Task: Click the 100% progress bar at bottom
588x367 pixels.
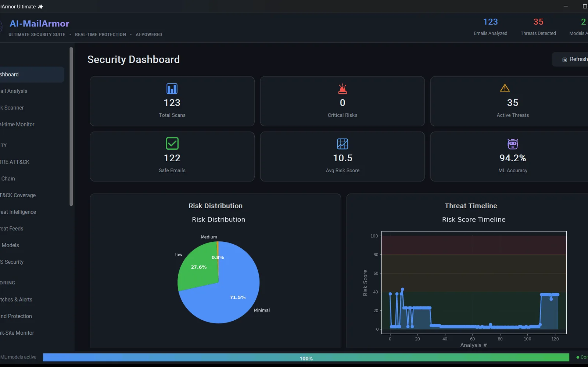Action: coord(306,357)
